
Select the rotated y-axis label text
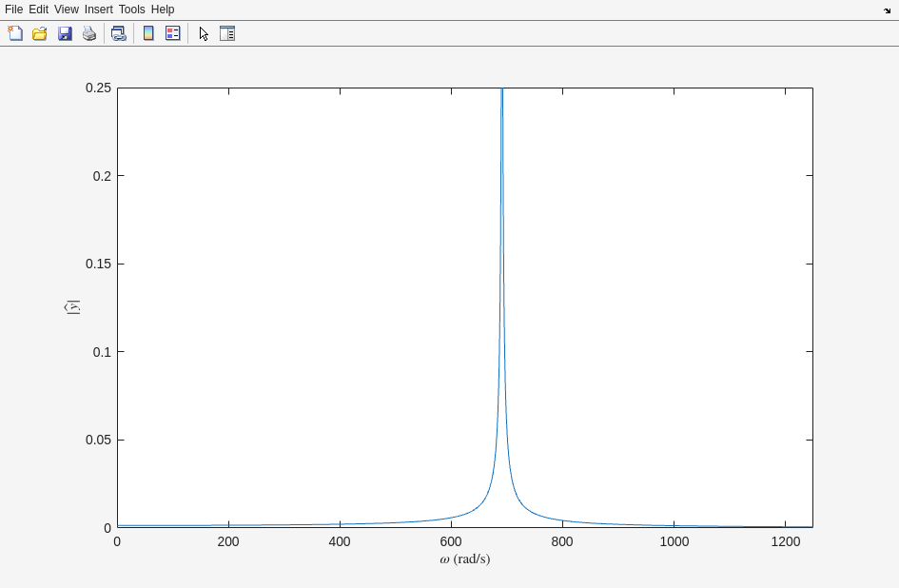[72, 307]
